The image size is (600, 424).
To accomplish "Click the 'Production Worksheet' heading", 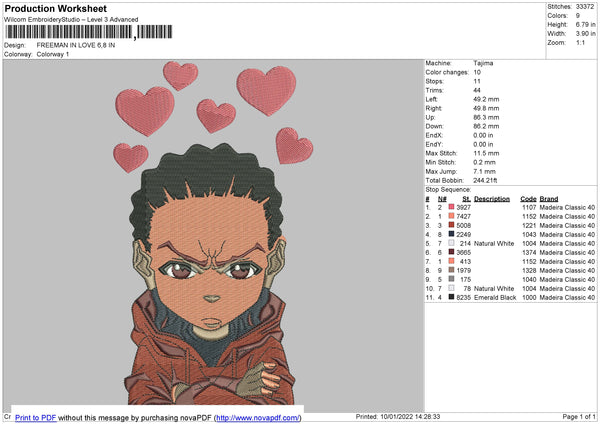I will click(x=55, y=8).
